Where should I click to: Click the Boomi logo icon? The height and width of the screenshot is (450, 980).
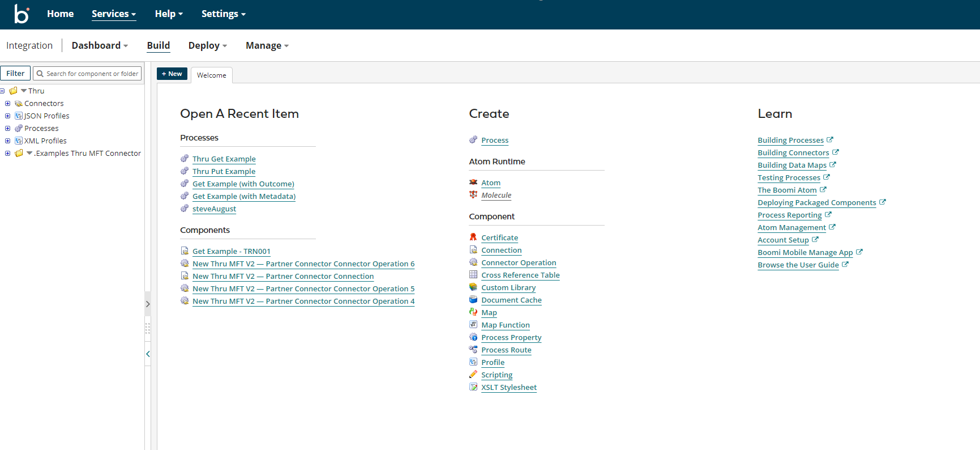pos(21,14)
